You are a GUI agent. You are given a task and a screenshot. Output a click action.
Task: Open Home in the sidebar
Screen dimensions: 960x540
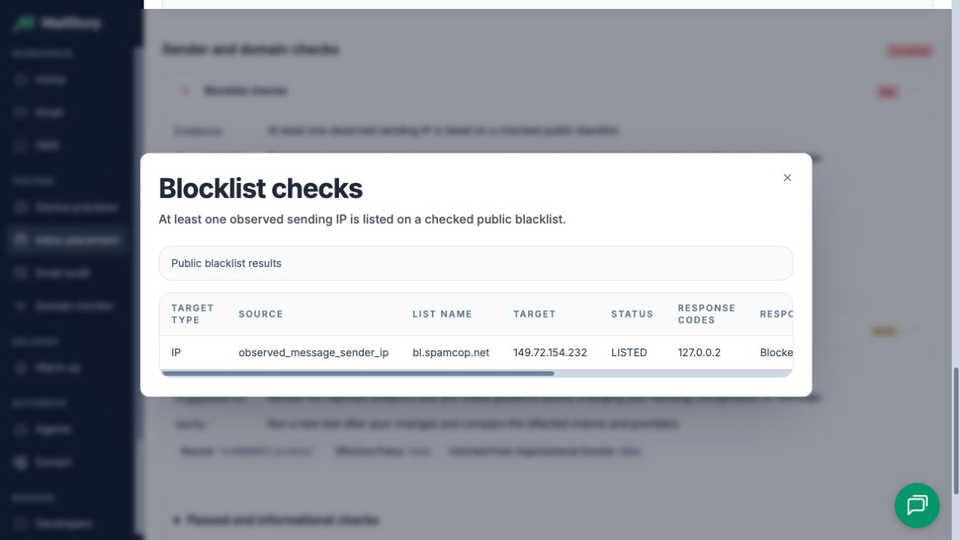[50, 80]
